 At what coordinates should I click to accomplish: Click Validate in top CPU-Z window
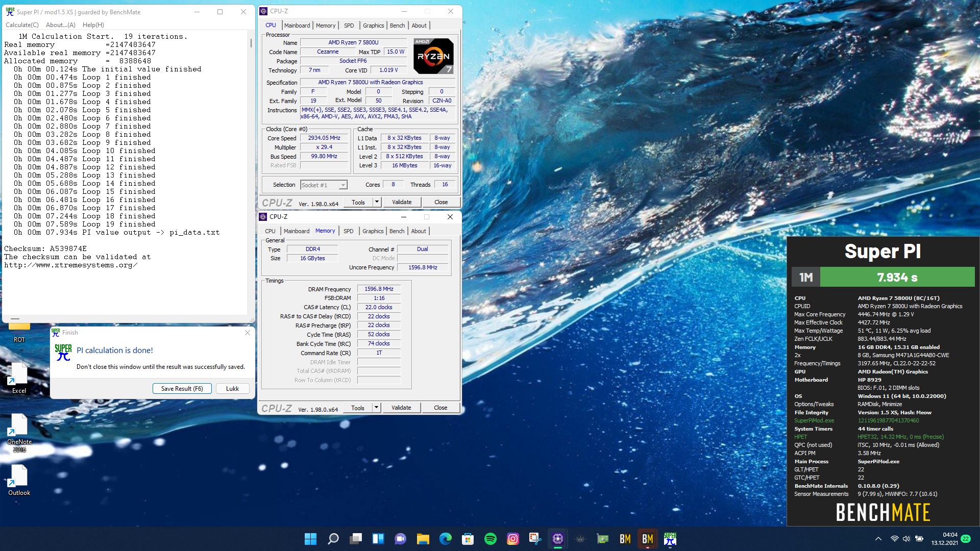pos(402,203)
